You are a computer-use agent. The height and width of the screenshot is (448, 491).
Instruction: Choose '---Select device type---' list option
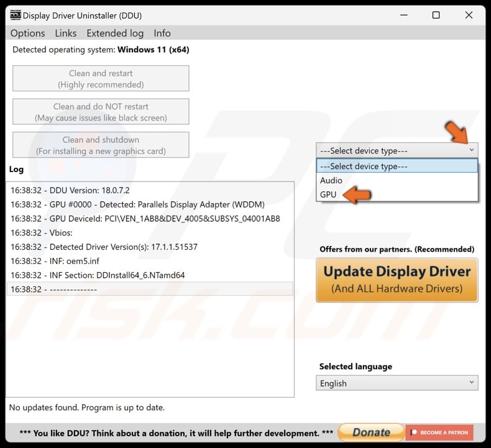tap(397, 166)
